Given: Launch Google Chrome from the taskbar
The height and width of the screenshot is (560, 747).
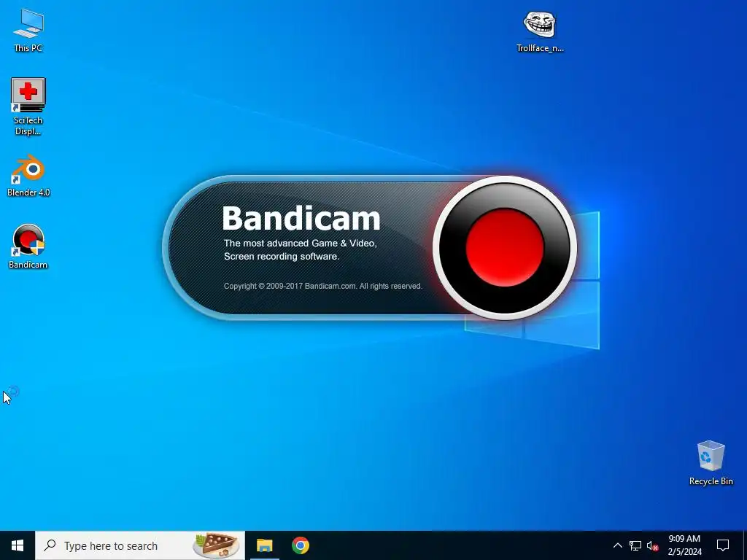Looking at the screenshot, I should 300,545.
